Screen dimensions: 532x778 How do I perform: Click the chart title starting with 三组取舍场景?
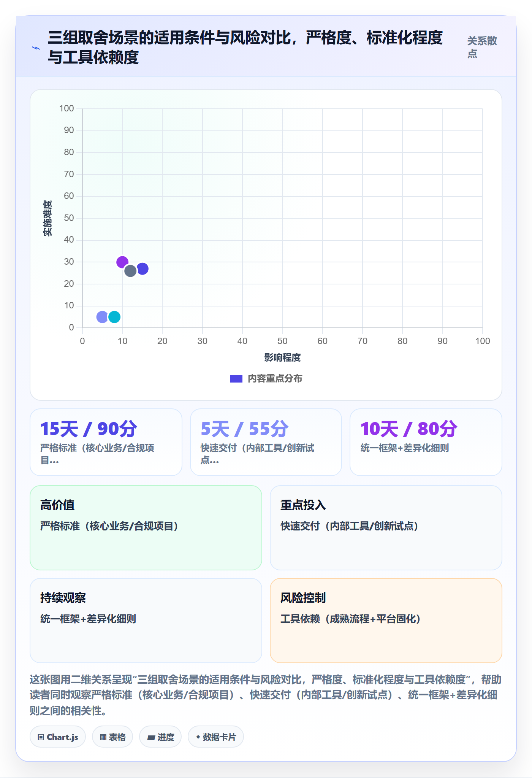click(245, 47)
